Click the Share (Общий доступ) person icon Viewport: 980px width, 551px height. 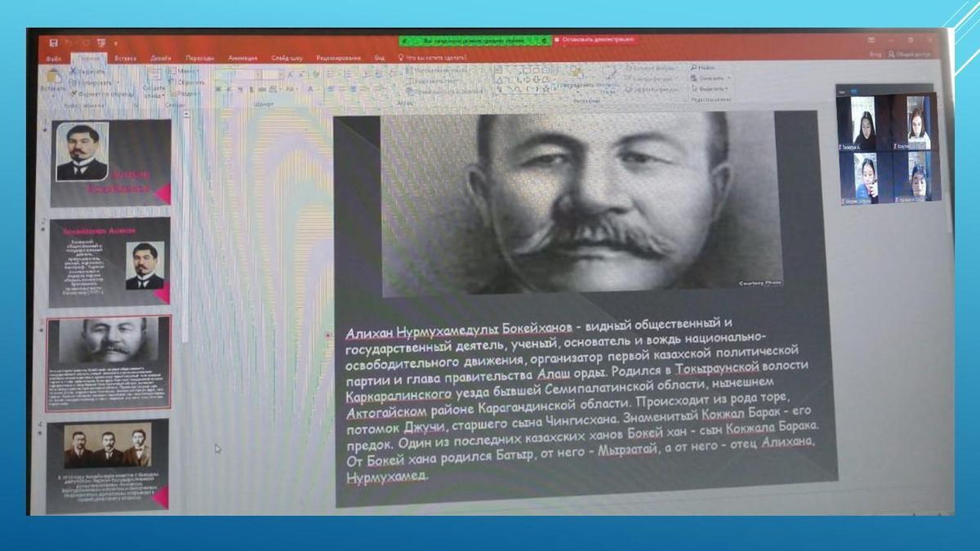tap(892, 54)
